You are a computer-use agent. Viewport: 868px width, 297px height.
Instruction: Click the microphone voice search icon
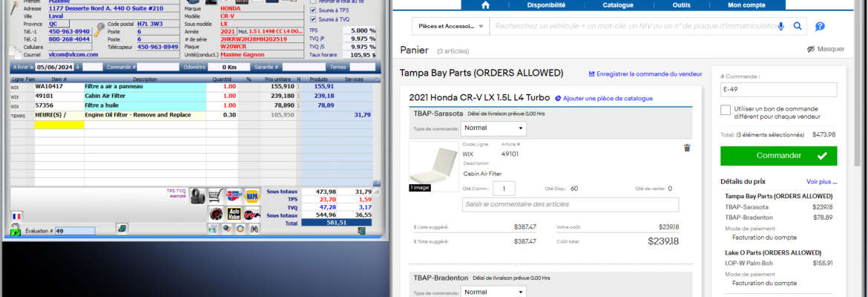coord(781,26)
